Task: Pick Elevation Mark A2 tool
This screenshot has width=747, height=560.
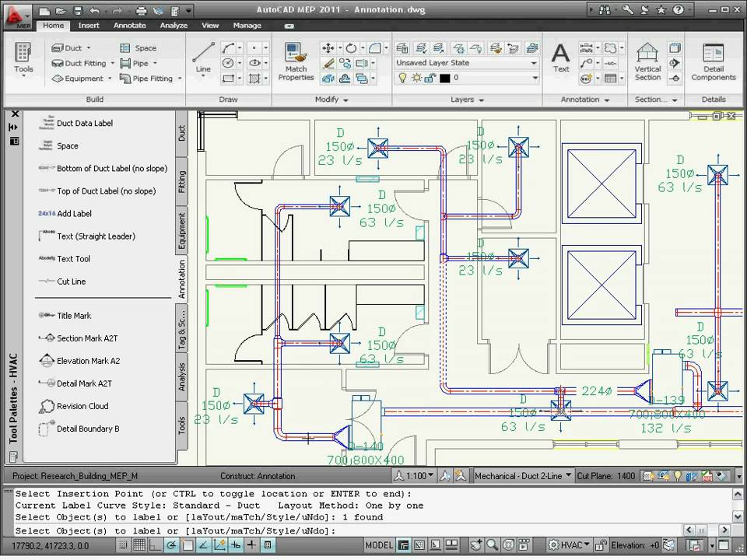Action: pos(79,360)
